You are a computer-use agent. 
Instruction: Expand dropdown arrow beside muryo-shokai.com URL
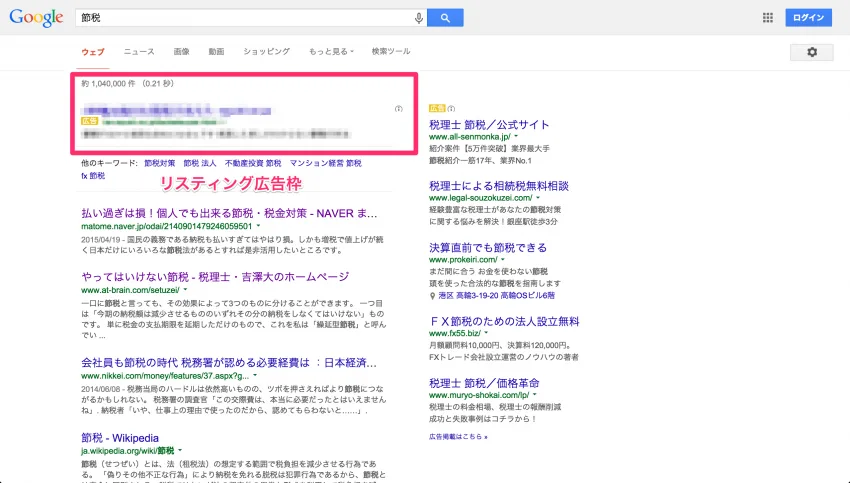pyautogui.click(x=535, y=395)
